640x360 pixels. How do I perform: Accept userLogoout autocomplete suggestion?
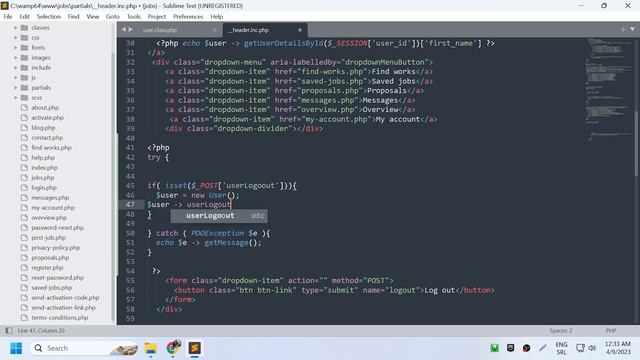[x=219, y=216]
